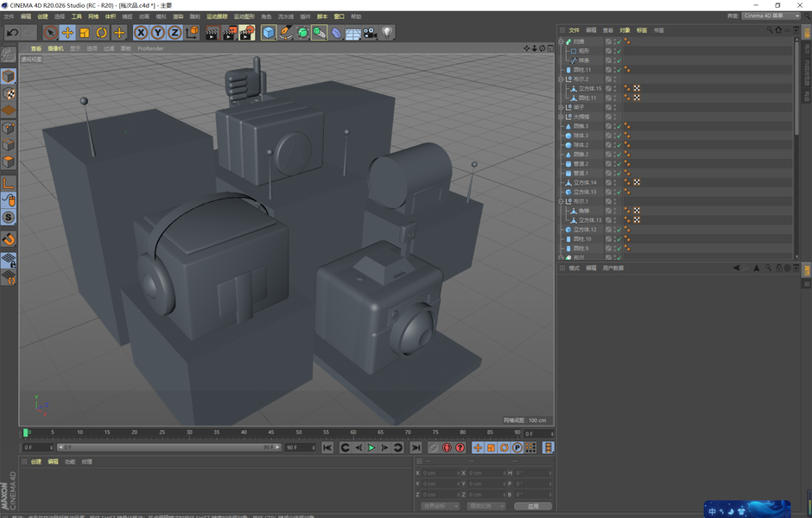Click the Camera object icon in toolbar
Image resolution: width=812 pixels, height=518 pixels.
pos(370,33)
